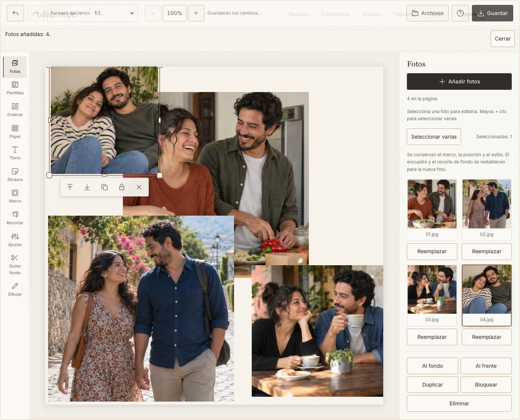Select the 03.jpg thumbnail
520x420 pixels.
point(432,295)
